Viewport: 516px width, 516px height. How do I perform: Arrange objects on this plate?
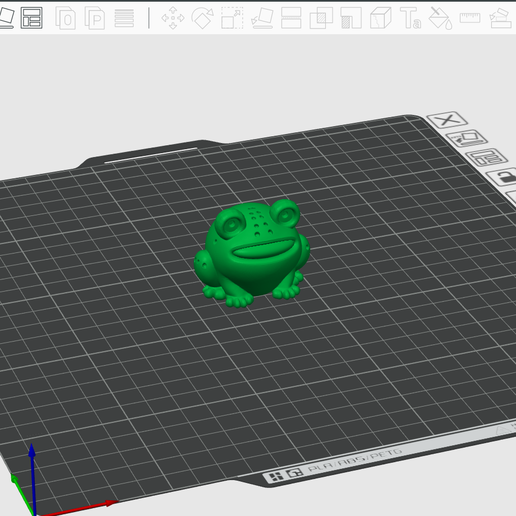tap(487, 157)
